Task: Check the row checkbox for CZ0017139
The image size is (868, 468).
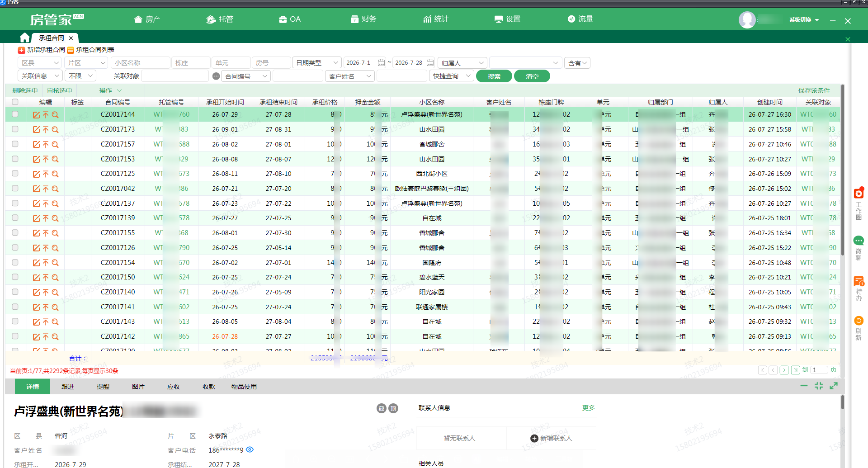Action: 15,218
